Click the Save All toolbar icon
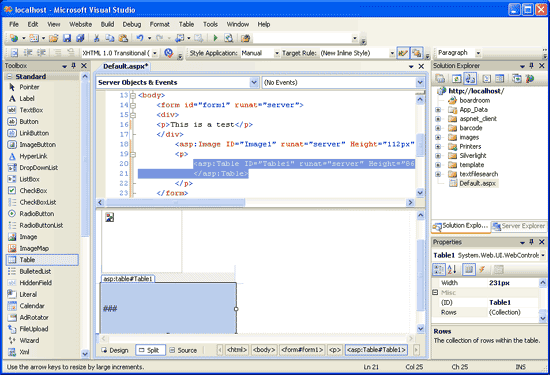 point(80,38)
